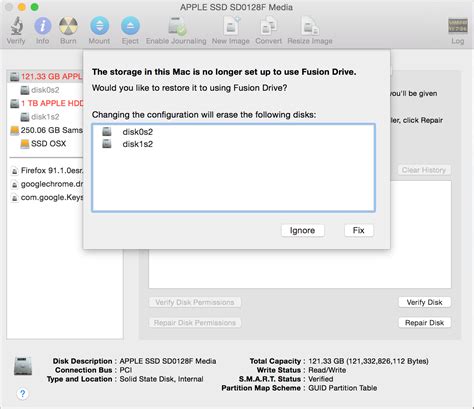Image resolution: width=474 pixels, height=409 pixels.
Task: Select the 1 TB APPLE HDD in sidebar
Action: point(46,103)
